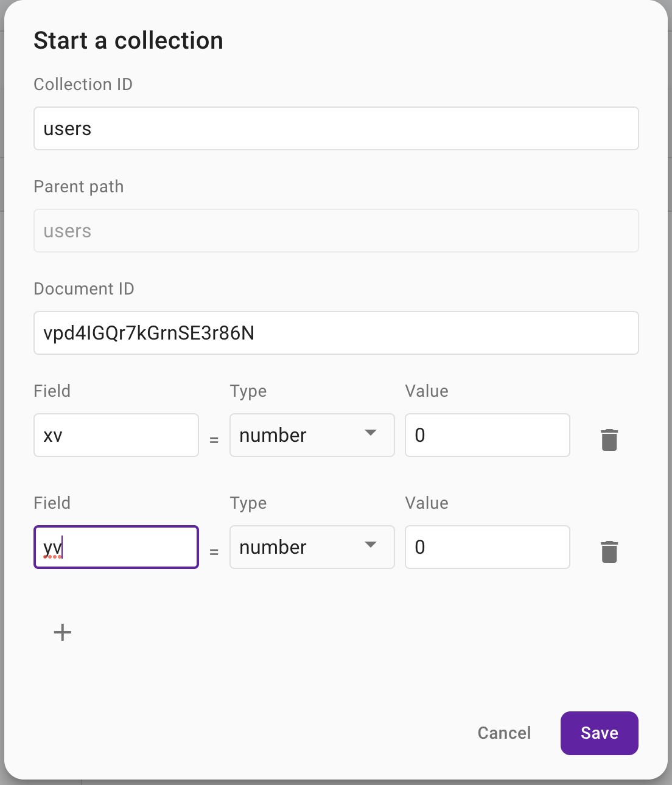The height and width of the screenshot is (785, 672).
Task: Click the dropdown arrow beside the first number type
Action: pos(371,433)
